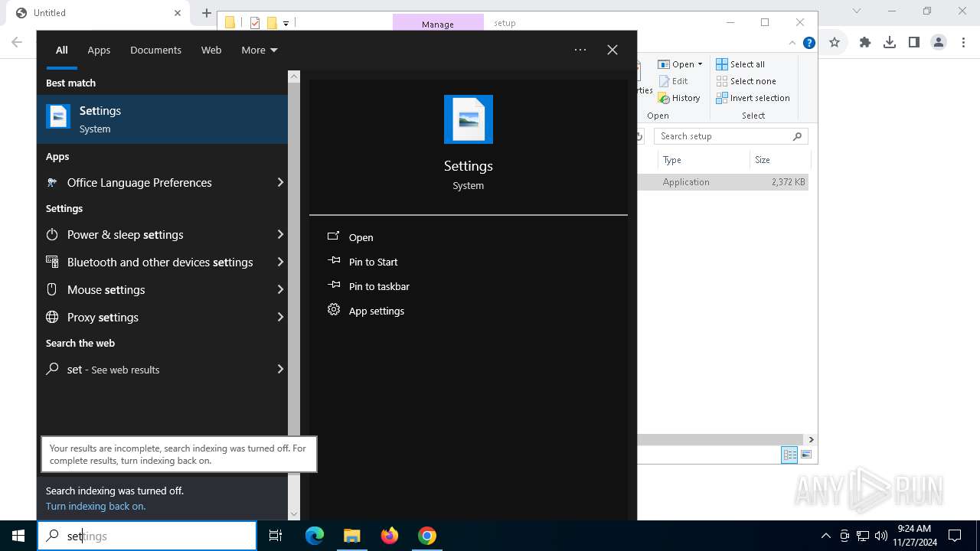Expand Proxy settings result arrow
Screen dimensions: 980x551
(280, 317)
